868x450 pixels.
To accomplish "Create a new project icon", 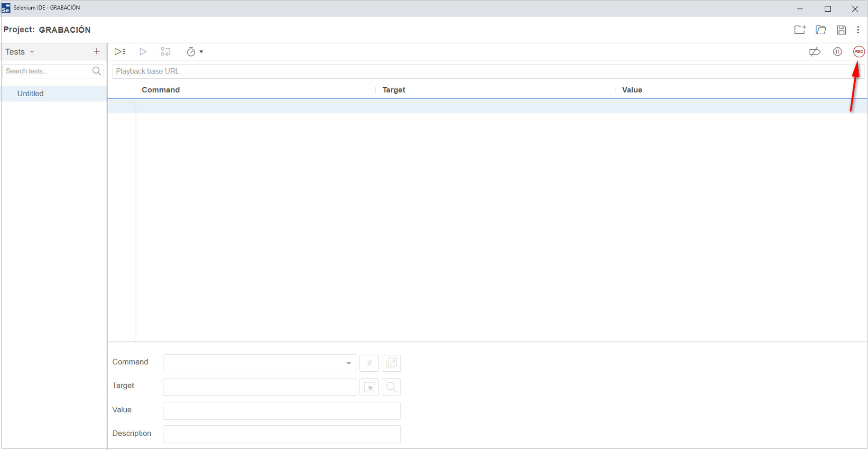I will [800, 30].
